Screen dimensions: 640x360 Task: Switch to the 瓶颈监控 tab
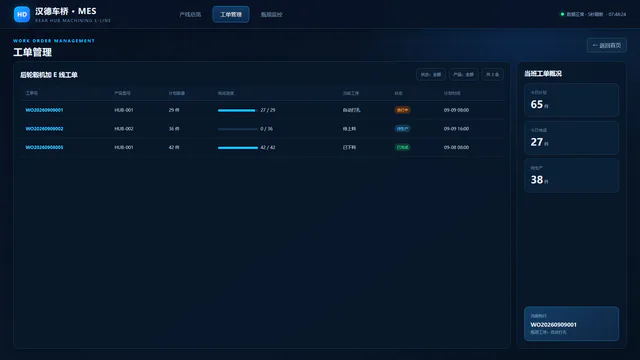click(271, 14)
